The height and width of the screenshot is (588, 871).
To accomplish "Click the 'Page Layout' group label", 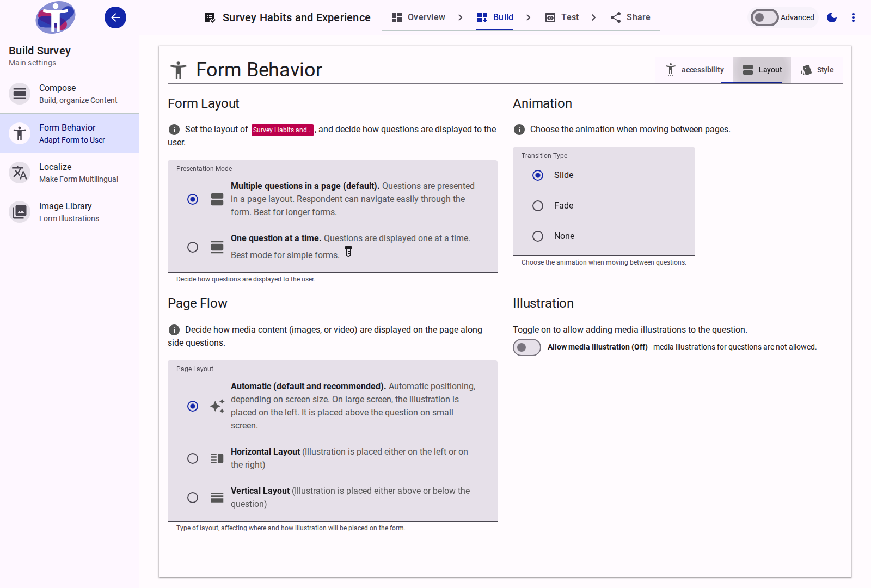I will pos(195,369).
